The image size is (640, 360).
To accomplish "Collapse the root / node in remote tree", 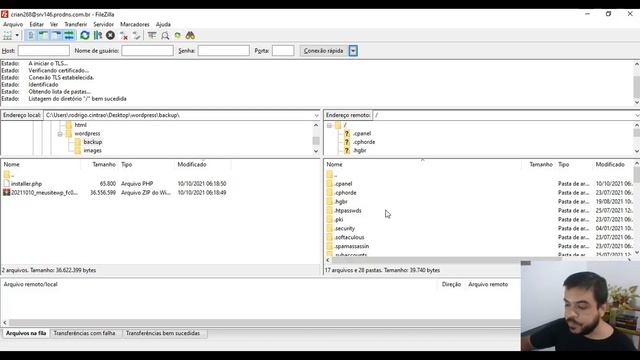I will tap(329, 125).
